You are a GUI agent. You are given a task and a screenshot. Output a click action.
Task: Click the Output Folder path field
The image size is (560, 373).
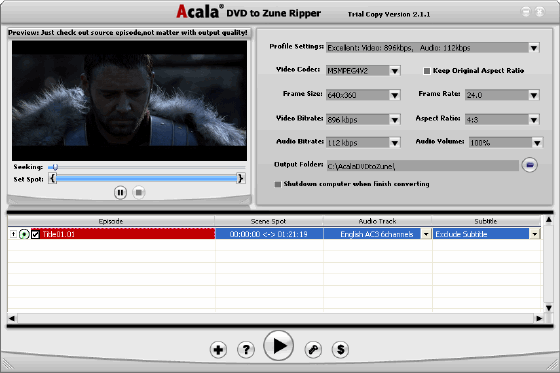click(422, 166)
